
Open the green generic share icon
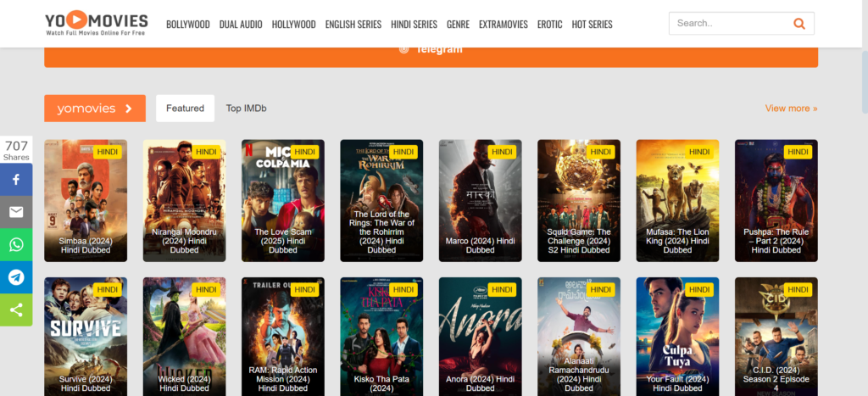pos(16,310)
